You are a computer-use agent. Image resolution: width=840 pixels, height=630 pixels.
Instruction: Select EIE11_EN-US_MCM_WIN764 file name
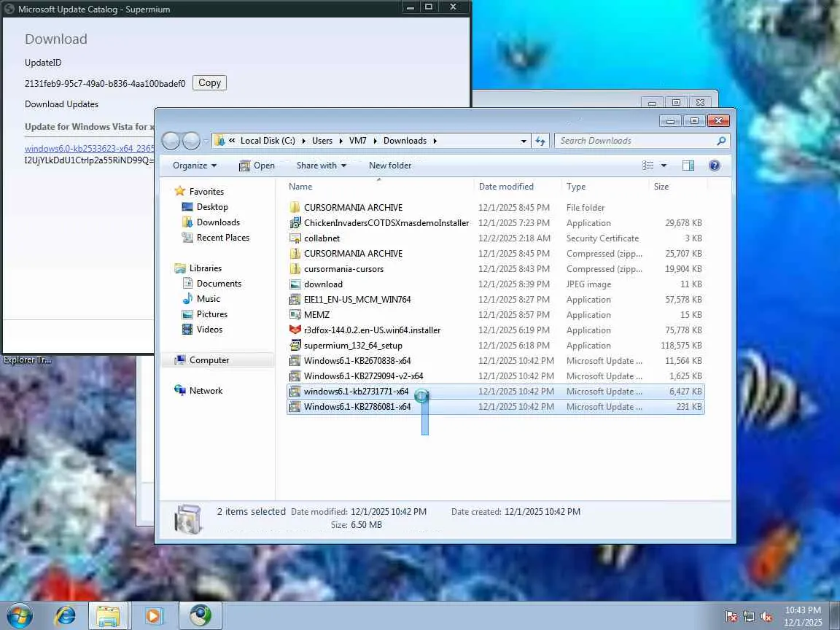tap(357, 300)
